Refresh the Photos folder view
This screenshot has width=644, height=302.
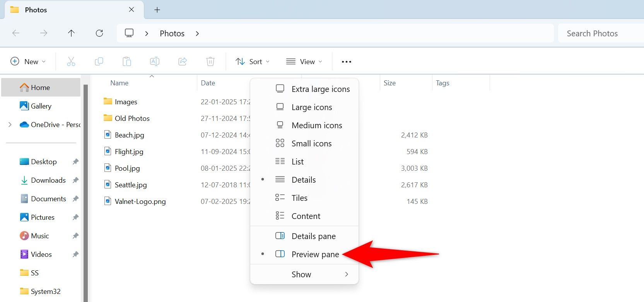[x=99, y=33]
